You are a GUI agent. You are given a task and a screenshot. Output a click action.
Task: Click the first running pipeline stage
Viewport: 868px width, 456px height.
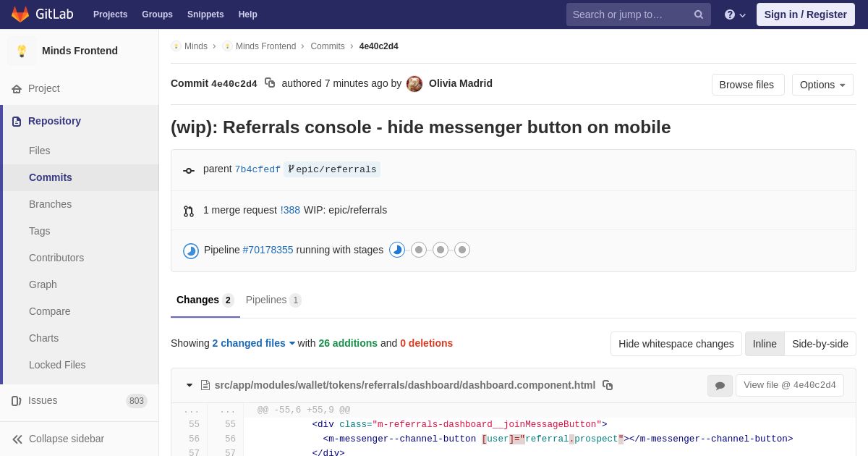click(x=397, y=250)
